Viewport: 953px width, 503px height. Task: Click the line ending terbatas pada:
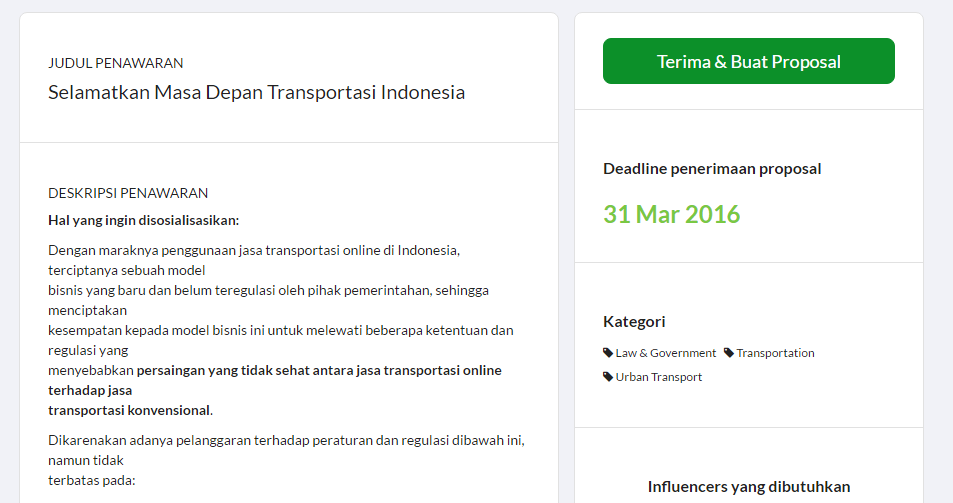(x=92, y=480)
